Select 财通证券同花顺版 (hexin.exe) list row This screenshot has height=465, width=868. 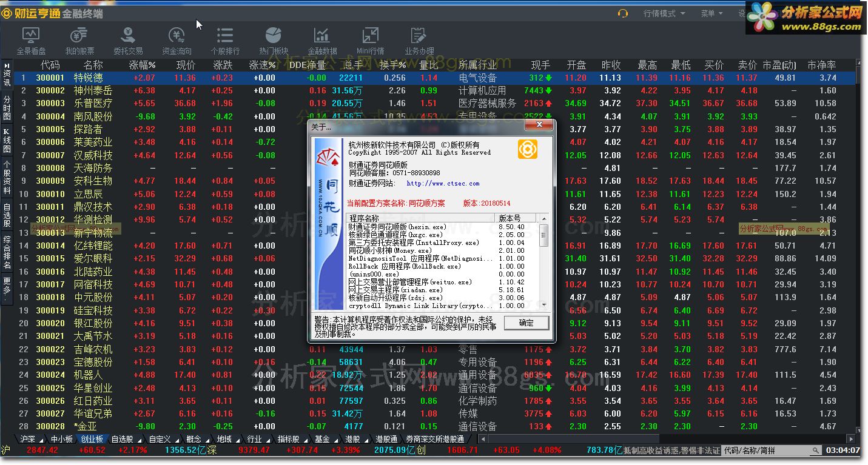coord(443,227)
